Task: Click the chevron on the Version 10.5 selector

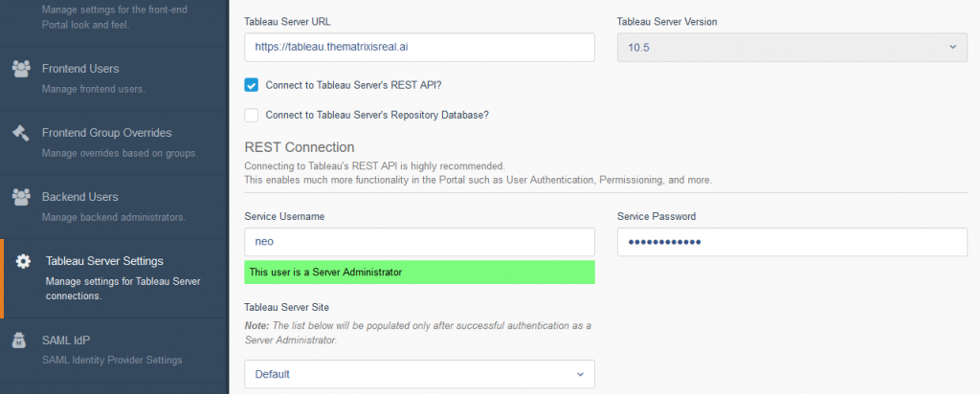Action: click(x=952, y=48)
